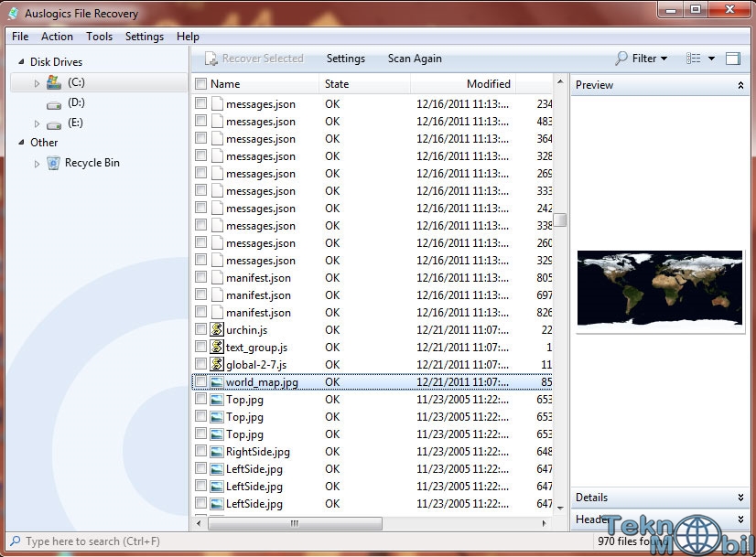Viewport: 756px width, 557px height.
Task: Click the Scan Again button
Action: tap(415, 59)
